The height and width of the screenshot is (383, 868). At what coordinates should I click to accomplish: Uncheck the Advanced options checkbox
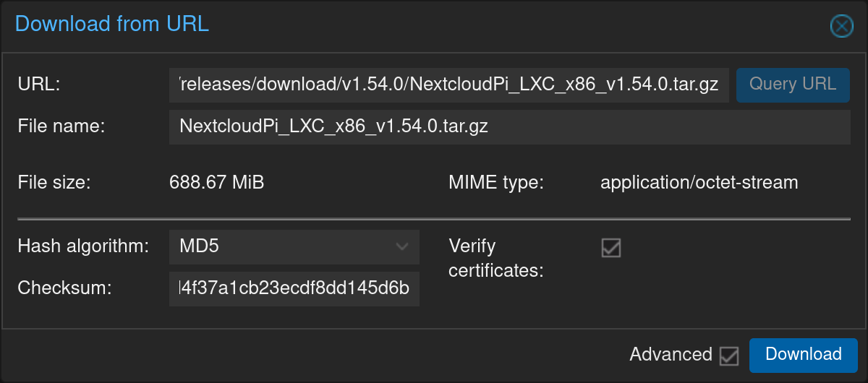coord(729,356)
